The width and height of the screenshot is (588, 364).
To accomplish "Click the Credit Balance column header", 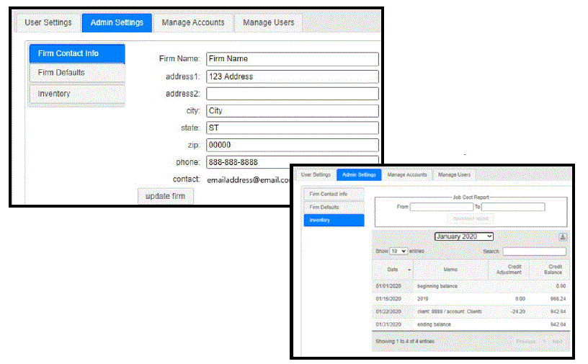I will point(549,270).
